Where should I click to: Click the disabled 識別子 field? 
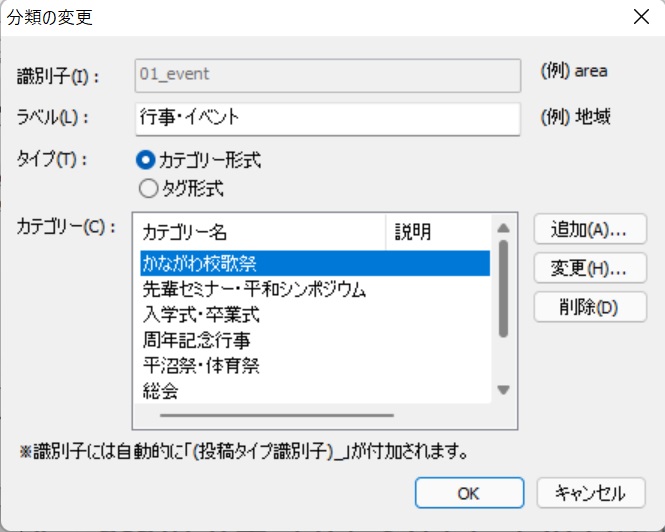[327, 74]
